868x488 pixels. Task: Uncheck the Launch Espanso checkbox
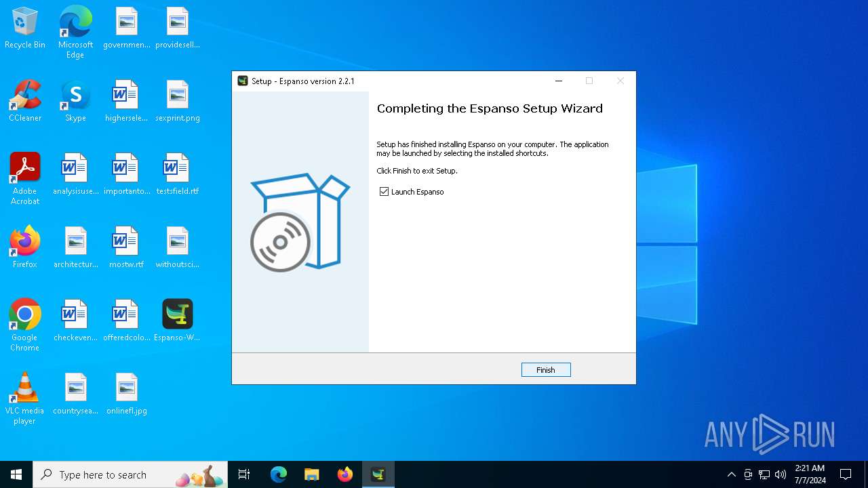(384, 192)
